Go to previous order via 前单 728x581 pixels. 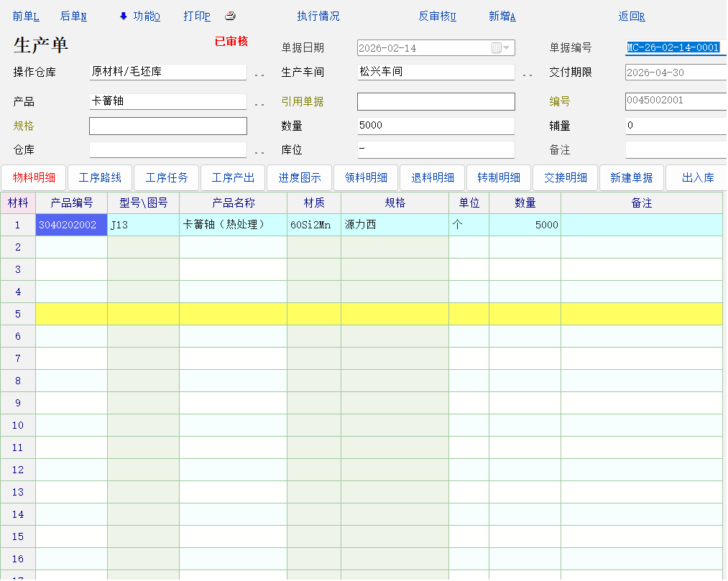tap(26, 17)
